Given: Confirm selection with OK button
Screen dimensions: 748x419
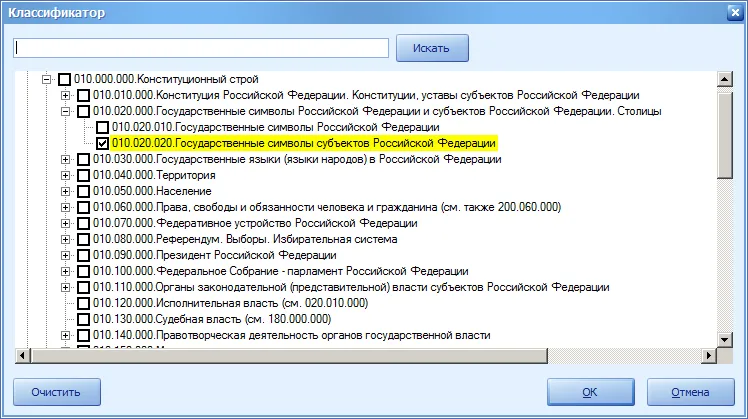Looking at the screenshot, I should 591,392.
